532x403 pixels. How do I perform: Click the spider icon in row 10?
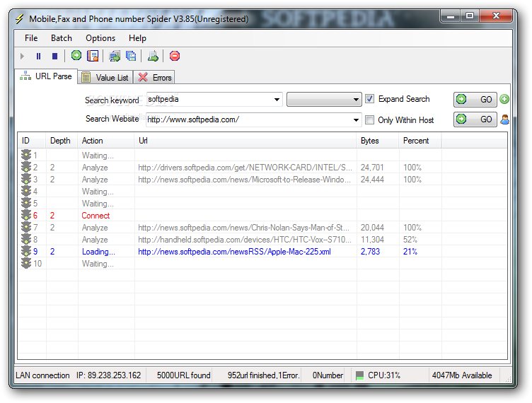coord(26,264)
